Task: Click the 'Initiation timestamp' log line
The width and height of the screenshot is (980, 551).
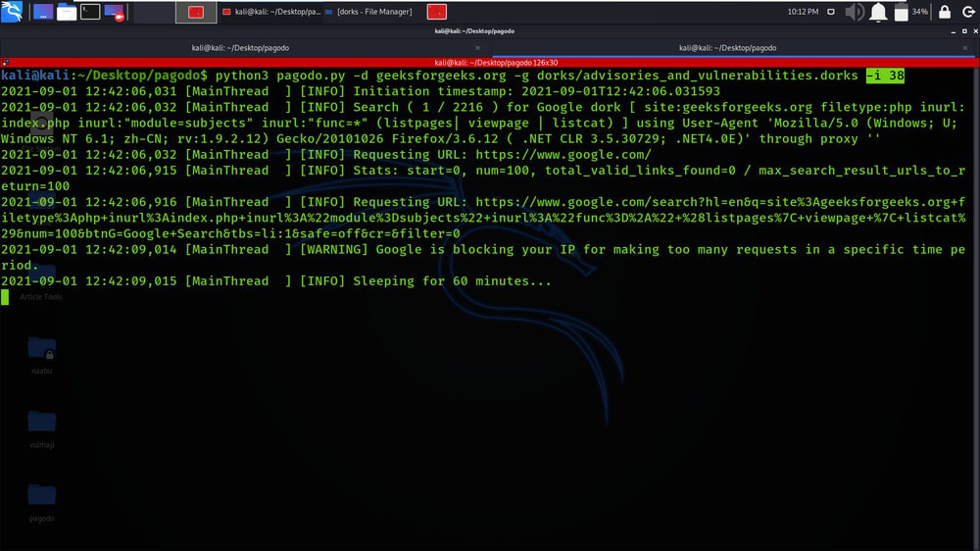Action: point(360,91)
